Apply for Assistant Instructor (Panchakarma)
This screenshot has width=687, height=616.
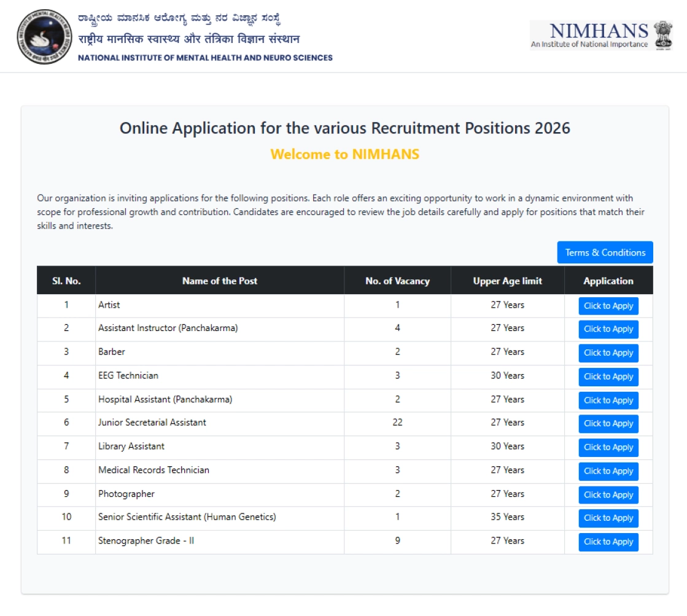click(608, 329)
